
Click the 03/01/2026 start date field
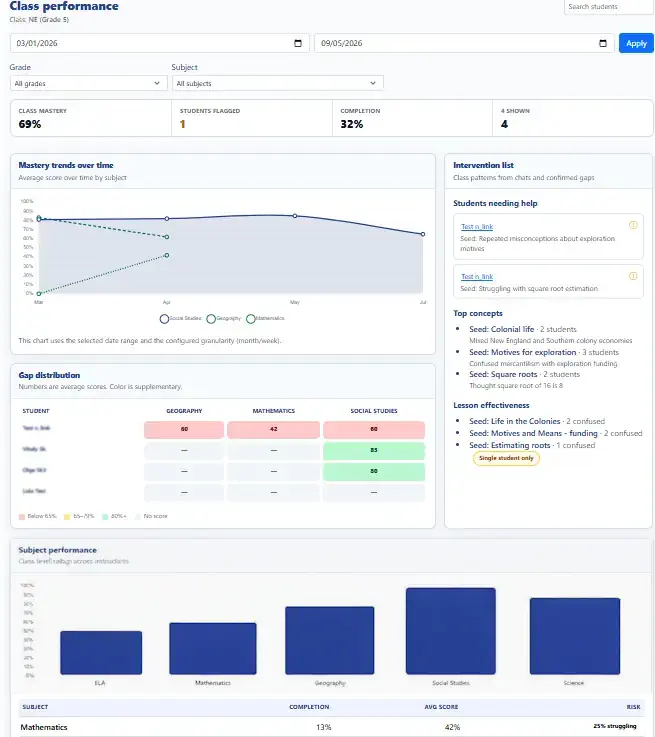click(160, 43)
